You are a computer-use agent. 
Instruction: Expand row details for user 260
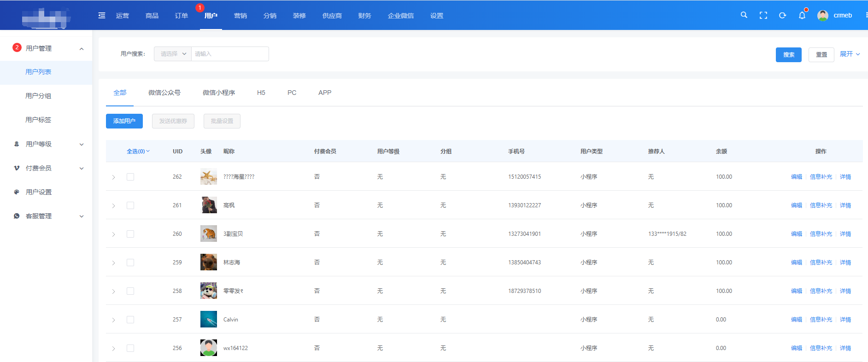pos(113,234)
